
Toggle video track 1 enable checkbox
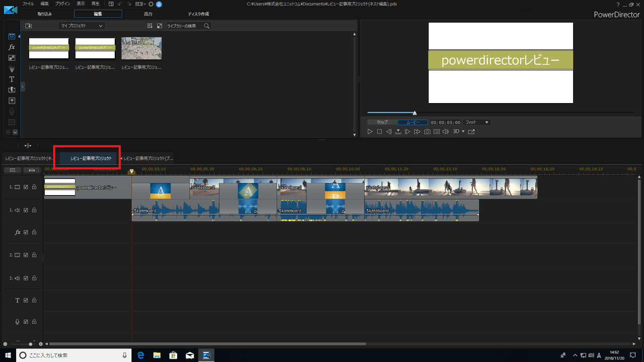26,187
